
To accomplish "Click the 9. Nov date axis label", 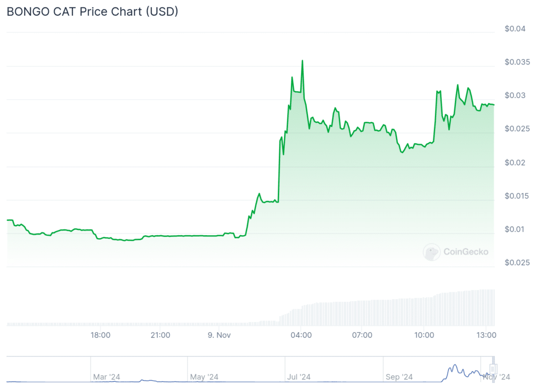I will 219,335.
